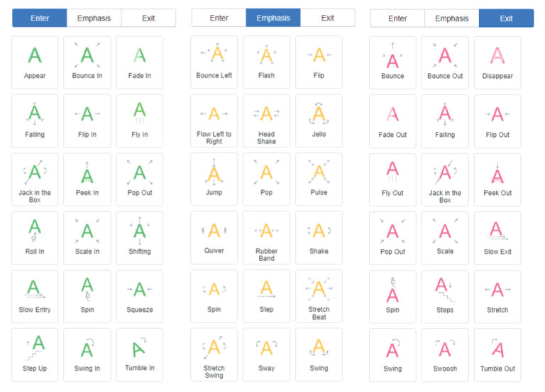This screenshot has width=545, height=392.
Task: Select the Tumble In animation
Action: tap(140, 354)
